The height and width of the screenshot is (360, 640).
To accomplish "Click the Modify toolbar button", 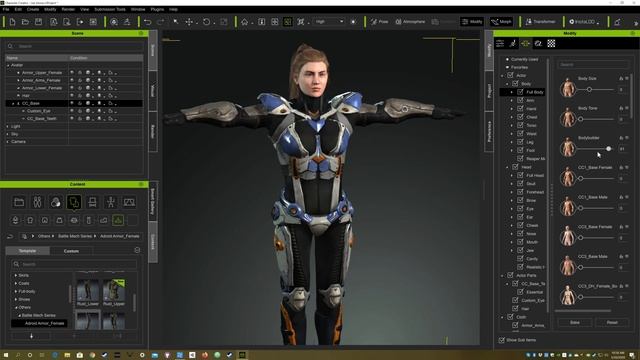I will click(x=472, y=22).
